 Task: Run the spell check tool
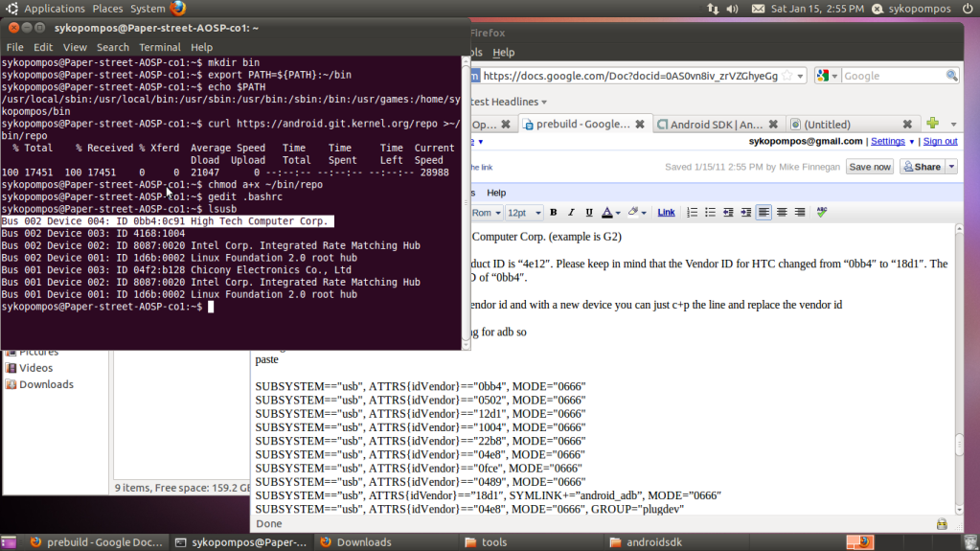tap(822, 213)
